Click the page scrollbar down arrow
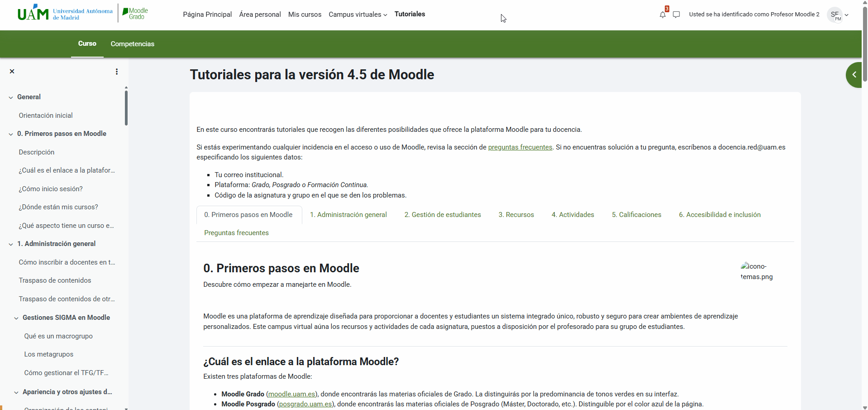This screenshot has height=410, width=868. pos(865,407)
